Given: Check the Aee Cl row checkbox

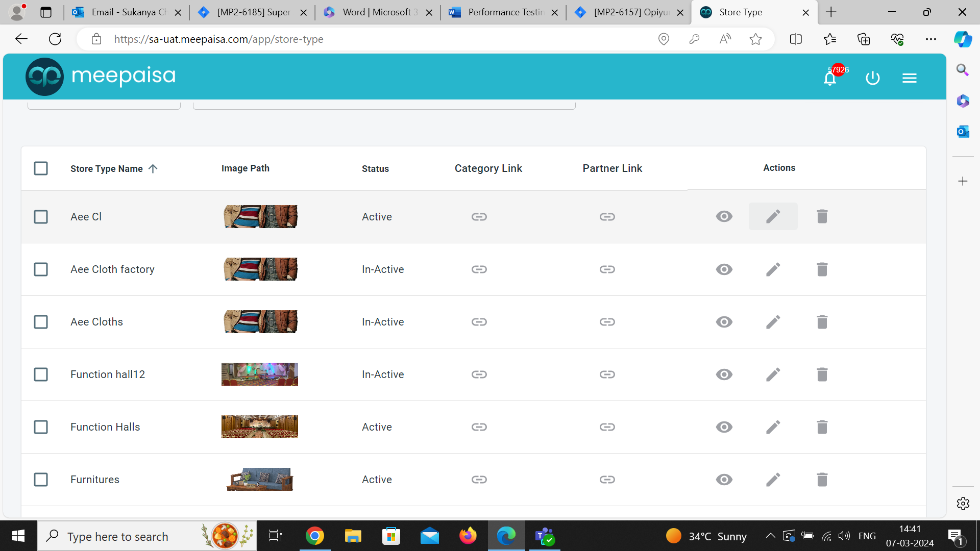Looking at the screenshot, I should click(x=41, y=217).
